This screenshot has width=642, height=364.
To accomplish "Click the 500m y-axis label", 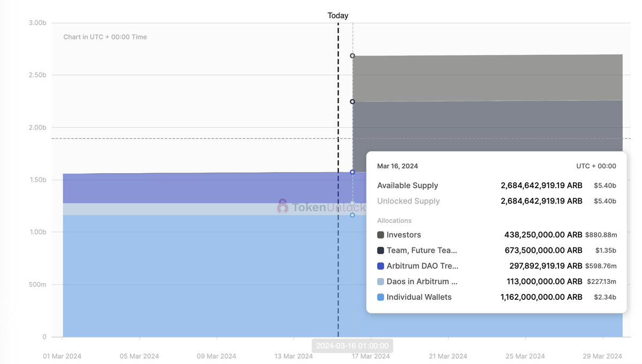I will point(38,284).
